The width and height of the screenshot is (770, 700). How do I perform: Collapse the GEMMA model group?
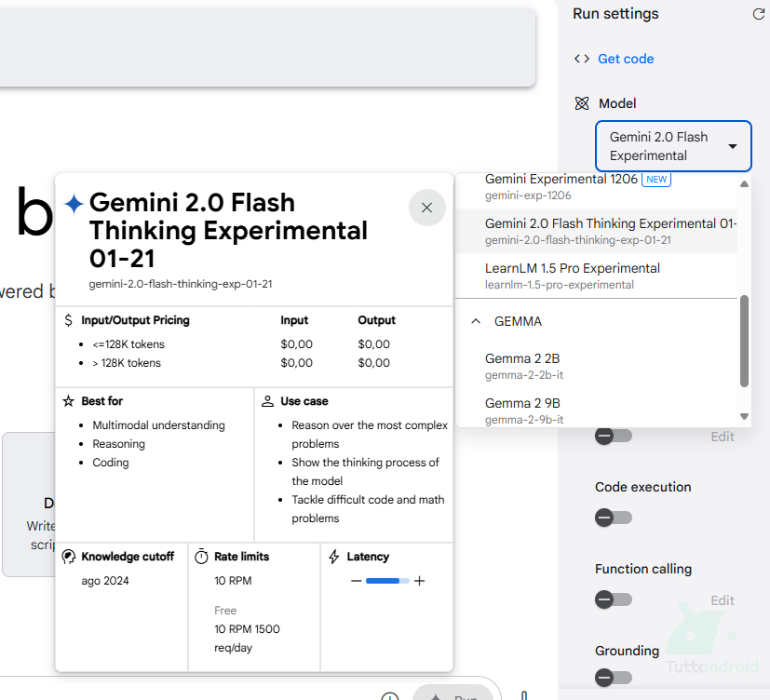coord(476,321)
